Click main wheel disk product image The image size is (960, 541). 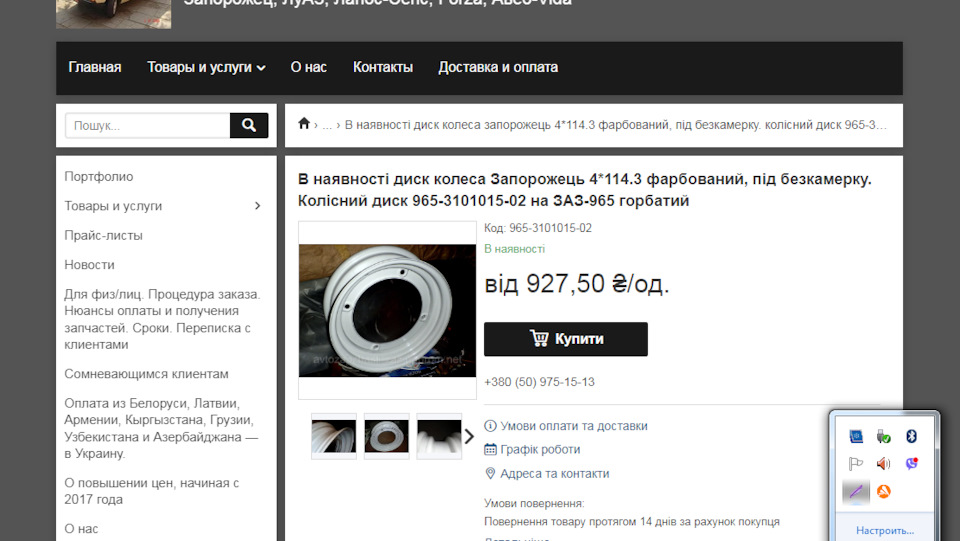click(387, 310)
